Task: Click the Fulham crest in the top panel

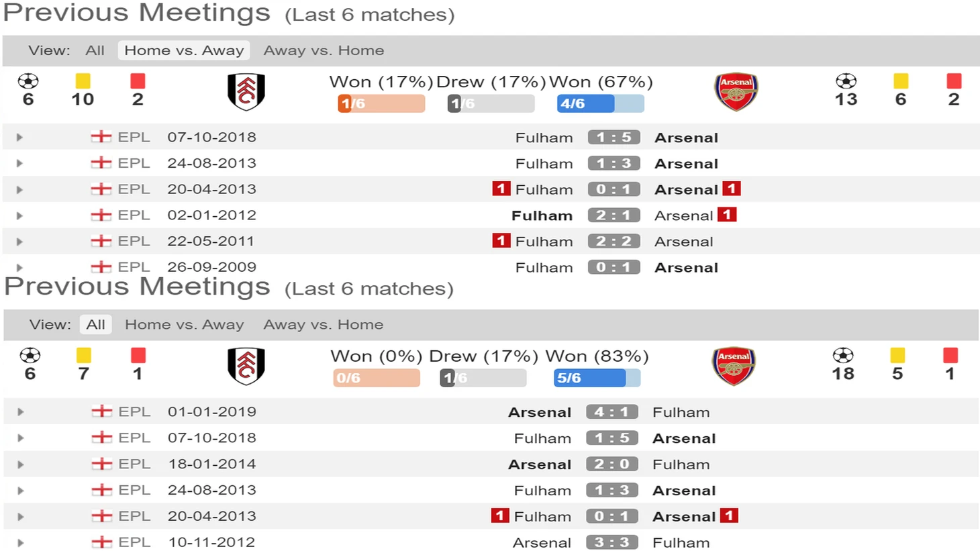Action: click(x=246, y=92)
